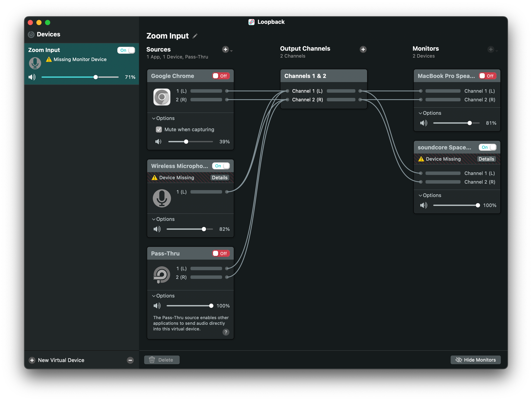Click the Devices power icon in sidebar header
The height and width of the screenshot is (401, 532).
(31, 34)
